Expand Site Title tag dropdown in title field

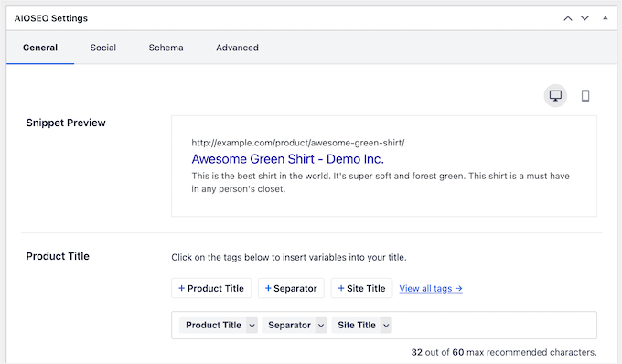coord(386,326)
